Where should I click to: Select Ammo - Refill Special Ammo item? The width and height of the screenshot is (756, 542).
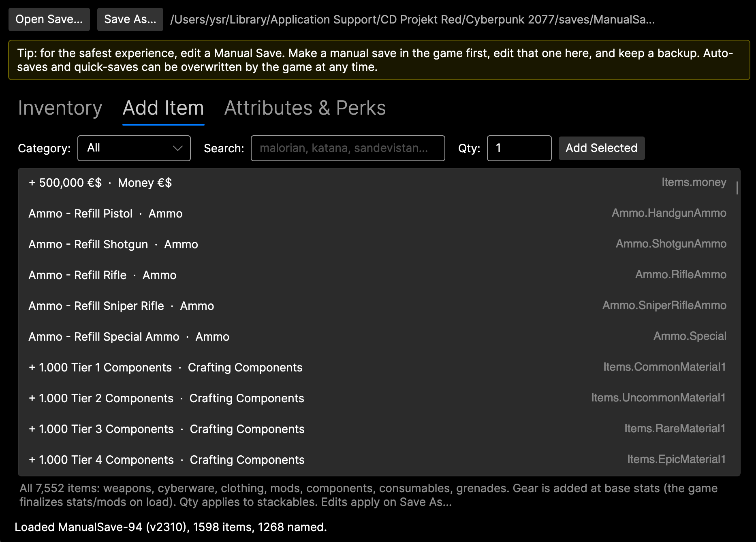click(x=379, y=337)
